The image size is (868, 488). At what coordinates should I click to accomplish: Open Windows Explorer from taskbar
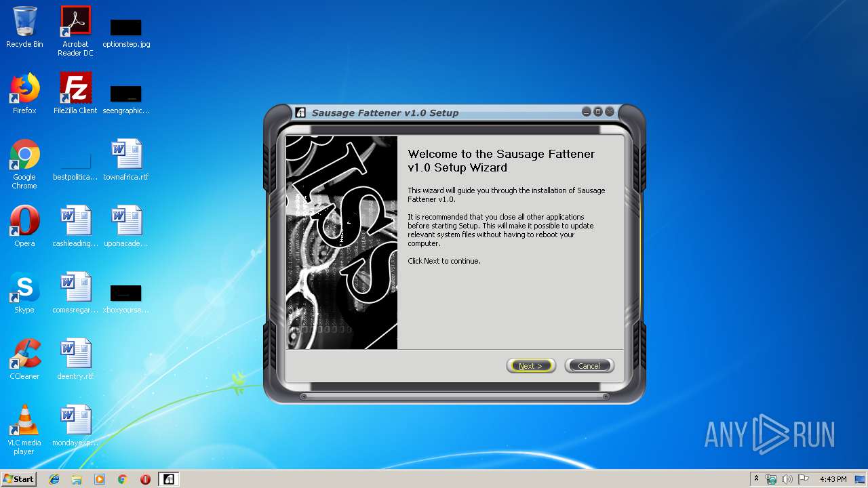click(x=77, y=479)
